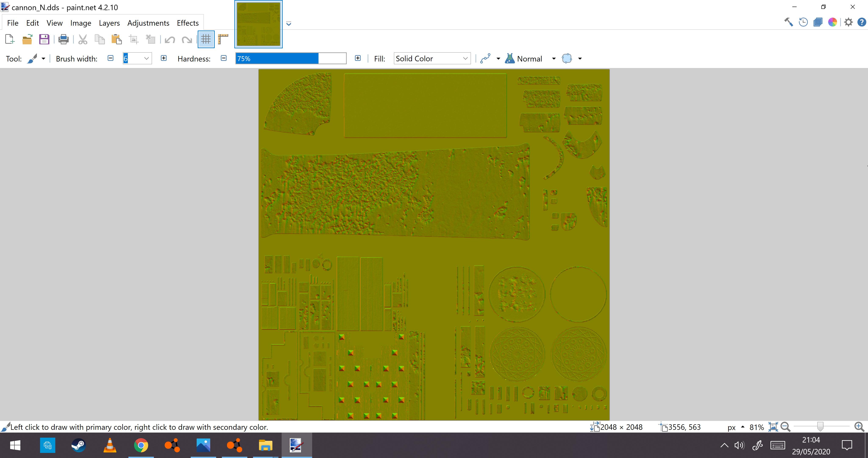Increase brush width with the plus button
This screenshot has width=868, height=458.
pyautogui.click(x=164, y=58)
